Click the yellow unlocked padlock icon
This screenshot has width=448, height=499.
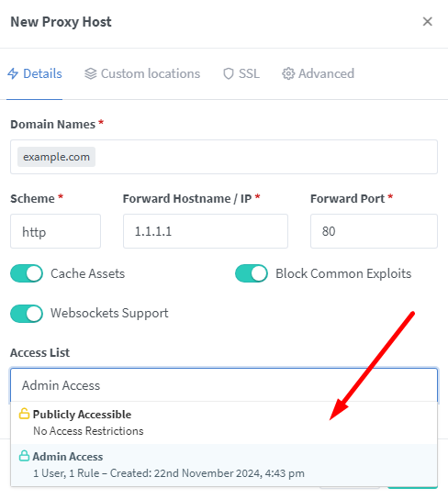click(x=24, y=414)
